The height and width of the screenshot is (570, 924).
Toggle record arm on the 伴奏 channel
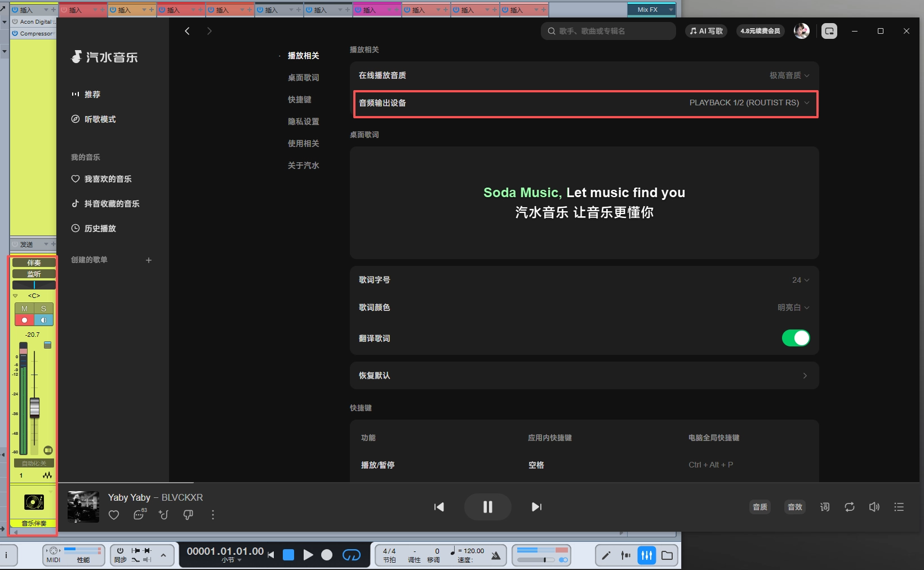point(24,320)
